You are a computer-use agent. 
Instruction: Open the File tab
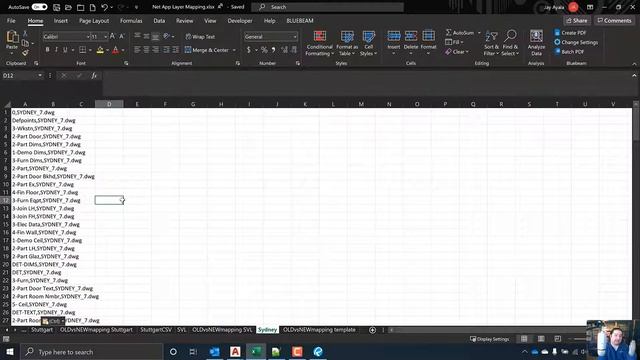pyautogui.click(x=11, y=20)
